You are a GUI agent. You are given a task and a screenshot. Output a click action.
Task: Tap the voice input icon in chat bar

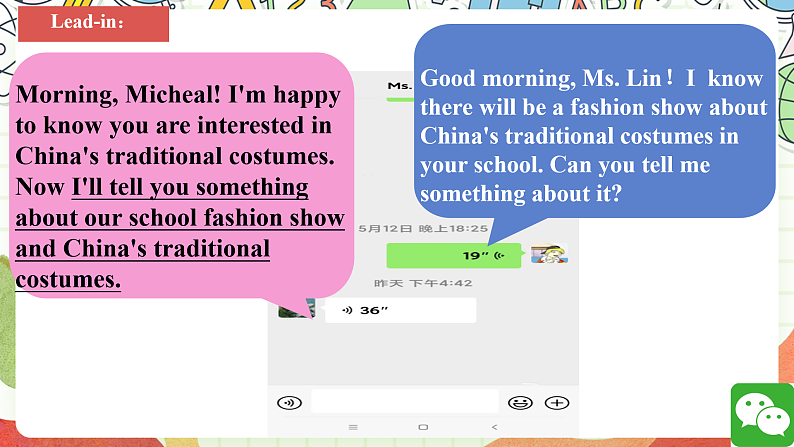[x=290, y=402]
